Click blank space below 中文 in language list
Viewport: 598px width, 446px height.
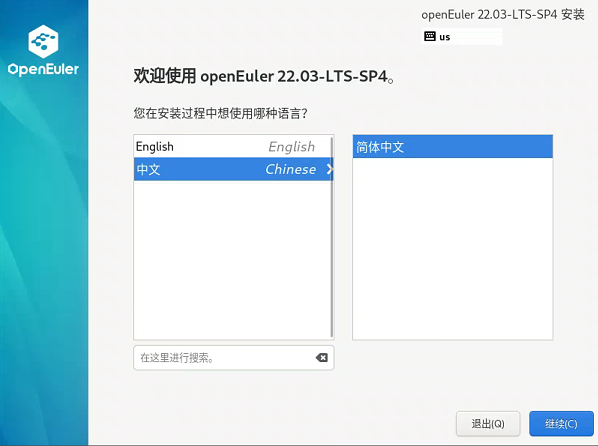pyautogui.click(x=232, y=259)
